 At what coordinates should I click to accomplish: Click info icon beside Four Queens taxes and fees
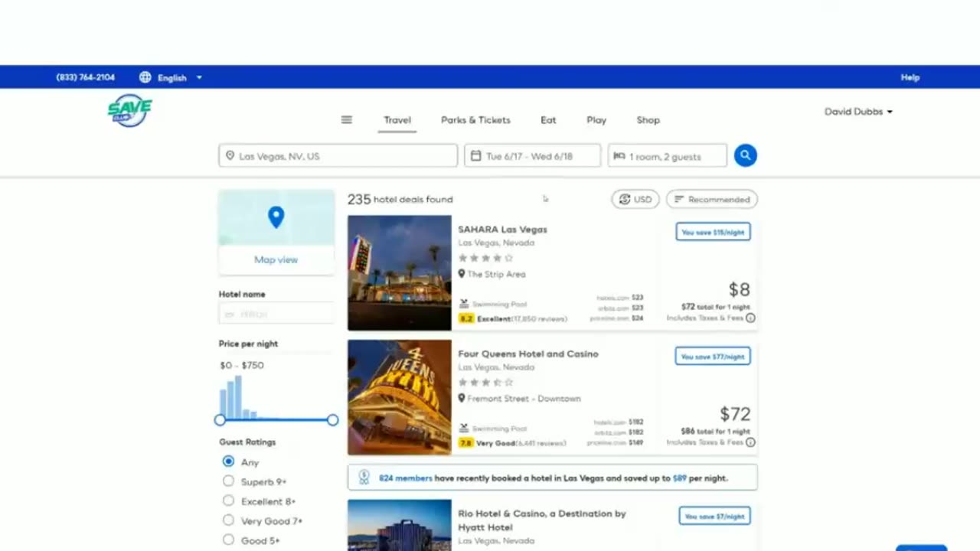click(x=750, y=442)
